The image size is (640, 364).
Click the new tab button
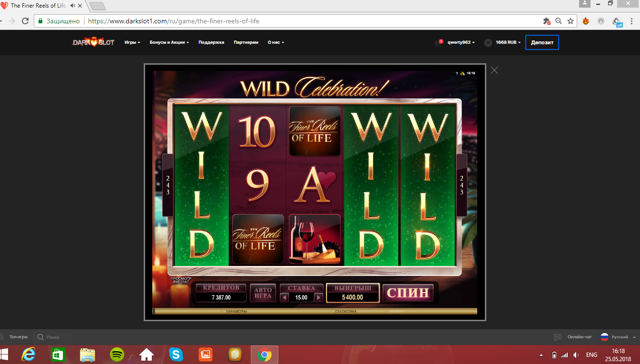(98, 6)
